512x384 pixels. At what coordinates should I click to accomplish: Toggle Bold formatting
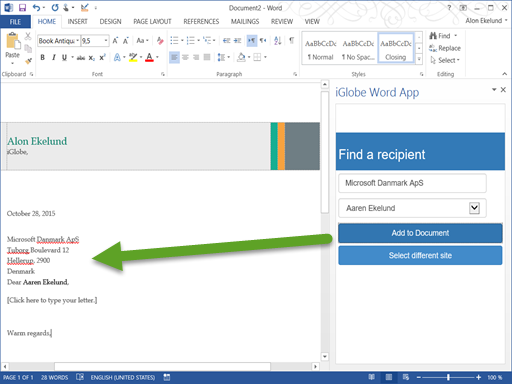coord(42,57)
